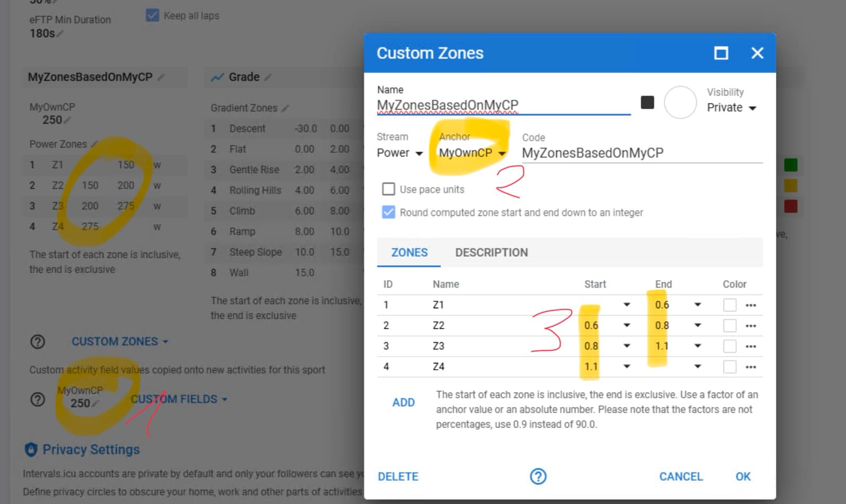Pick color for zone Z2 swatch

[x=730, y=326]
